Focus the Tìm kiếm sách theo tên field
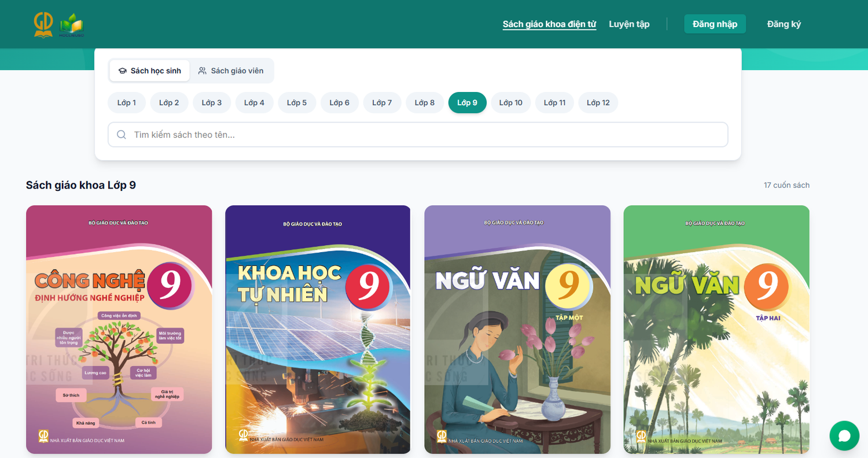Image resolution: width=868 pixels, height=458 pixels. click(x=418, y=135)
